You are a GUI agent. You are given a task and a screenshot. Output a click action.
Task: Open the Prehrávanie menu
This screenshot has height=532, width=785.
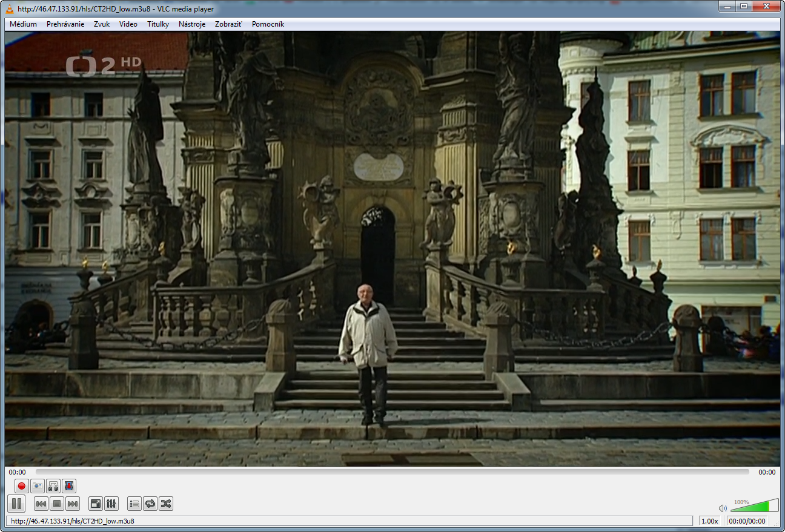click(65, 24)
